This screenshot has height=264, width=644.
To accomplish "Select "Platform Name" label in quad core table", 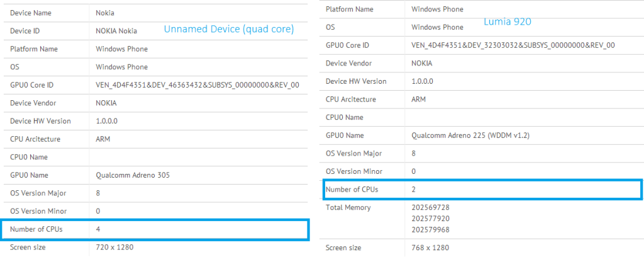I will [x=34, y=49].
